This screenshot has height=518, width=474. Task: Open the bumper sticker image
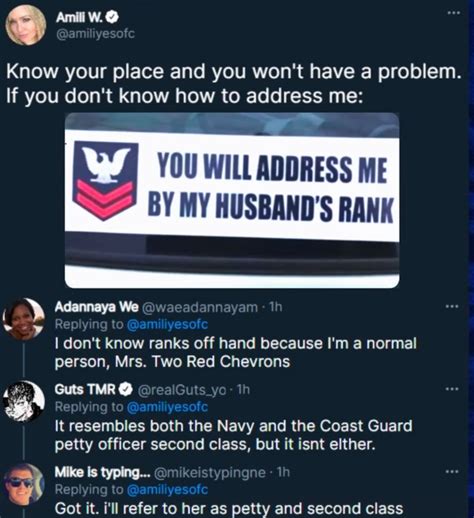[x=232, y=200]
